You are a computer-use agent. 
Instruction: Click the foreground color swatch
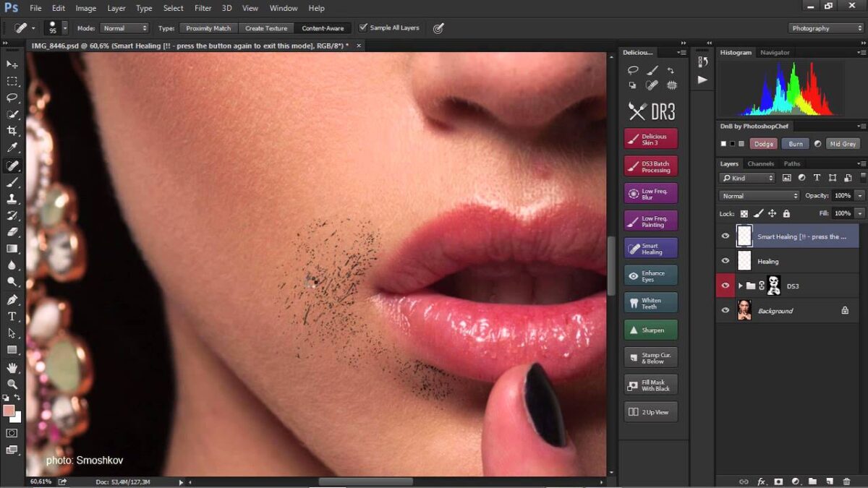click(x=9, y=410)
